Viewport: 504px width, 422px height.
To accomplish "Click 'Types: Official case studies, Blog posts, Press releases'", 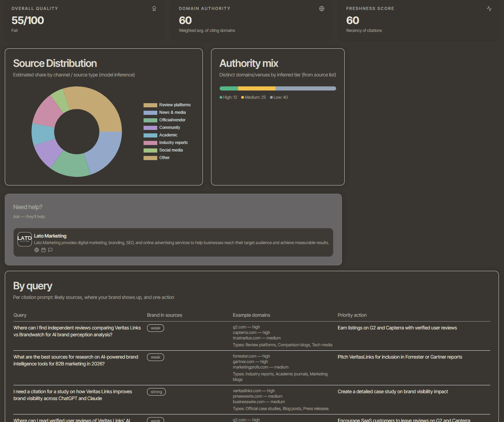I will point(281,409).
